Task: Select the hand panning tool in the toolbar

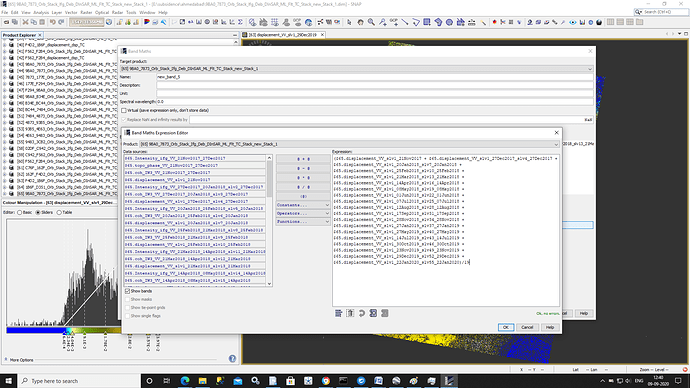Action: 360,22
